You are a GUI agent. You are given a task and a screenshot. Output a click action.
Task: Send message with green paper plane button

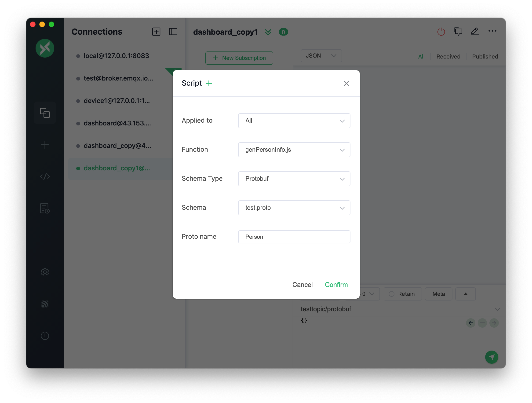click(x=491, y=357)
